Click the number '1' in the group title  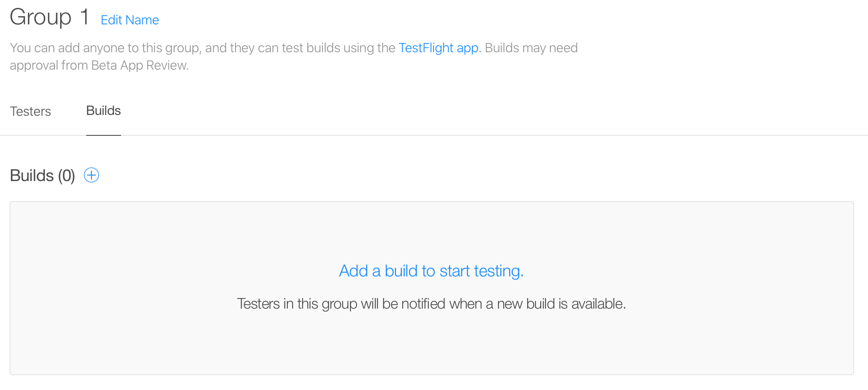(x=84, y=17)
